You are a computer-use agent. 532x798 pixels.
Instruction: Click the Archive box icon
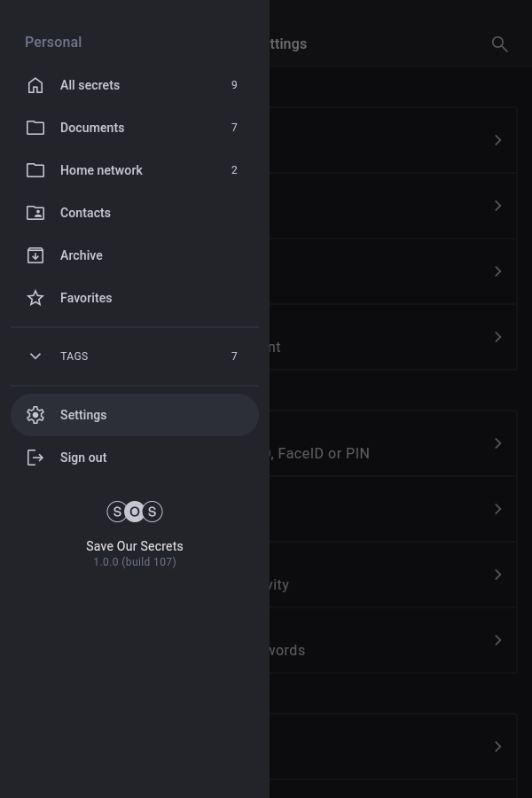click(x=35, y=255)
